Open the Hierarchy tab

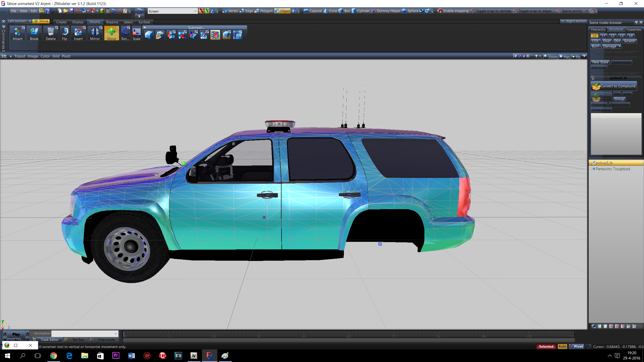(598, 29)
